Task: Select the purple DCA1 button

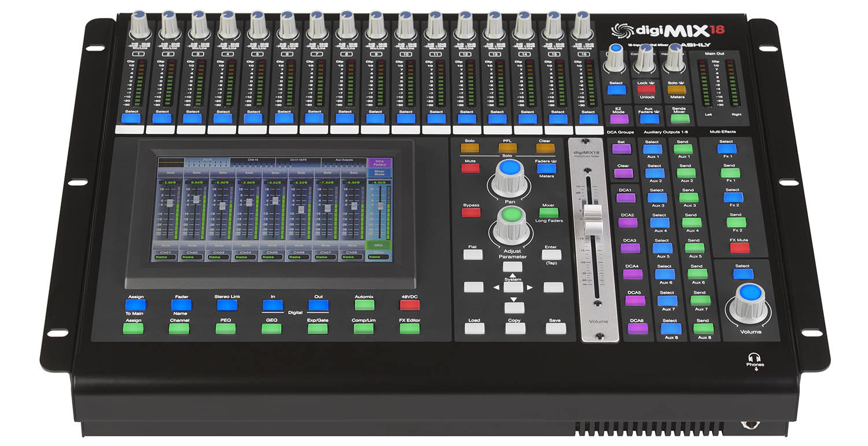Action: tap(626, 198)
